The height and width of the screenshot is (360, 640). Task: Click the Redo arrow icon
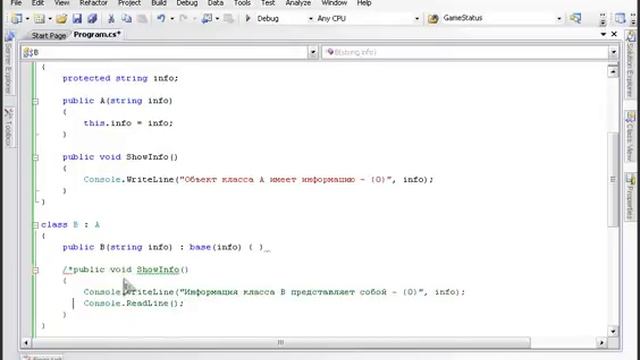pos(184,18)
